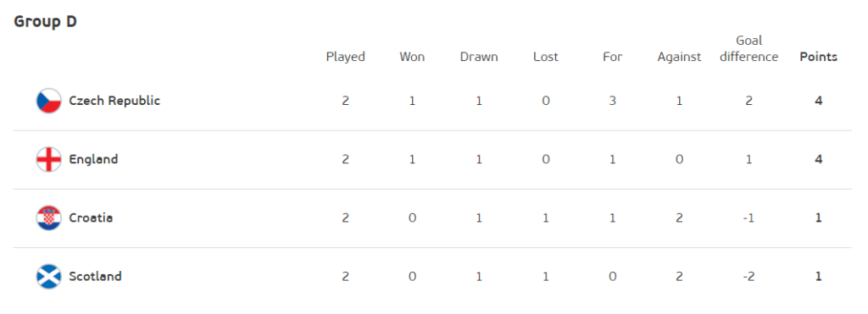This screenshot has height=314, width=868.
Task: Click the For column header
Action: pos(612,57)
